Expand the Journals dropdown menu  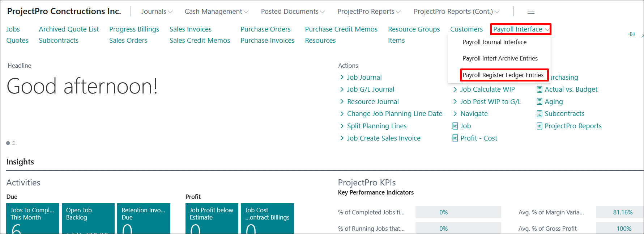157,12
